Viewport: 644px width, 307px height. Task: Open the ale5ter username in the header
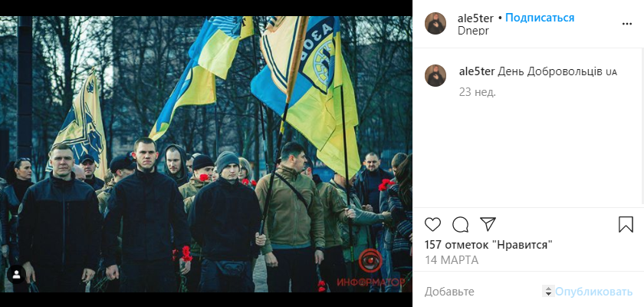click(x=475, y=18)
